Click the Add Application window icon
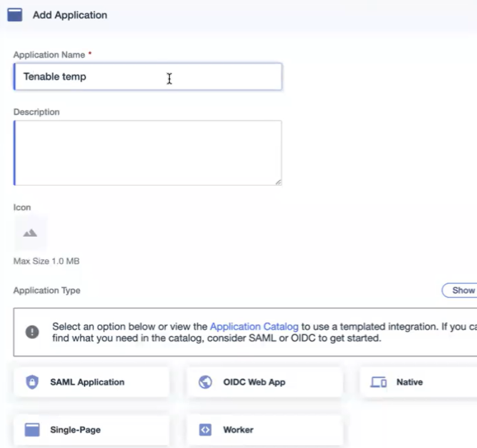 click(15, 15)
